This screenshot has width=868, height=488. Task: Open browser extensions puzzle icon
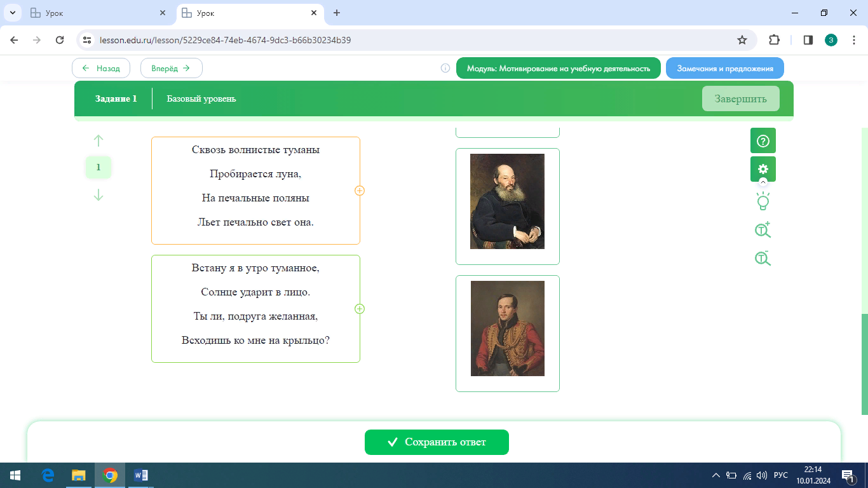(x=774, y=40)
